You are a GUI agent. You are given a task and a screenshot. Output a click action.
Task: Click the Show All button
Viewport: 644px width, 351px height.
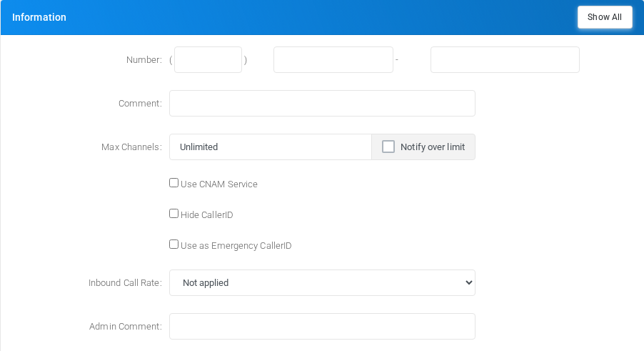[x=605, y=17]
